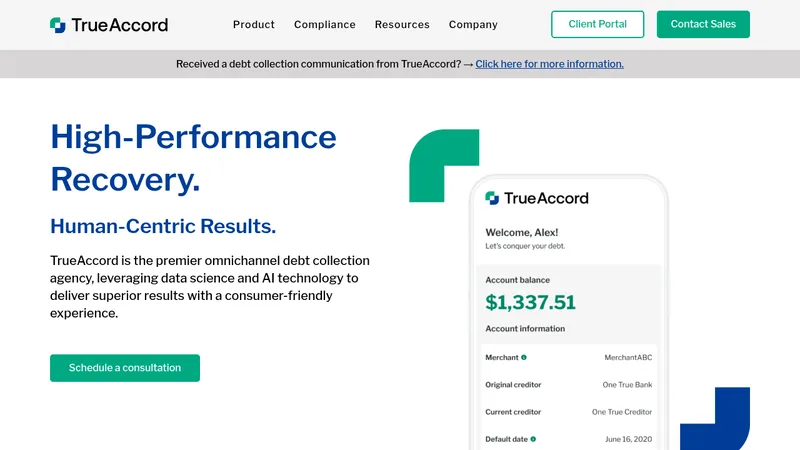Click the 'Welcome, Alex!' text
The width and height of the screenshot is (800, 450).
(x=521, y=233)
